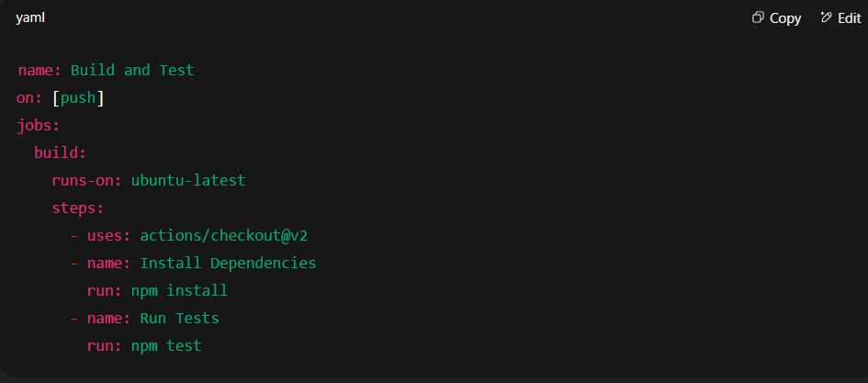This screenshot has width=868, height=383.
Task: Click the word 'push' in brackets
Action: click(x=78, y=99)
